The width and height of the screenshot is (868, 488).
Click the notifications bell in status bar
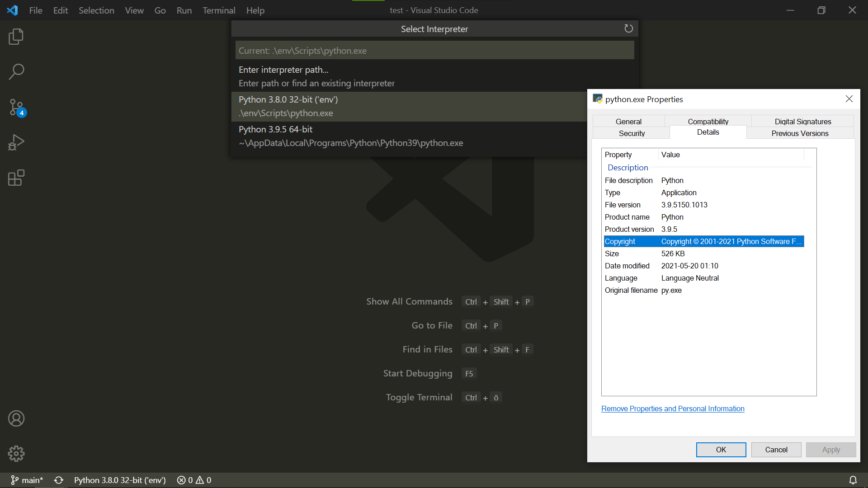(853, 480)
